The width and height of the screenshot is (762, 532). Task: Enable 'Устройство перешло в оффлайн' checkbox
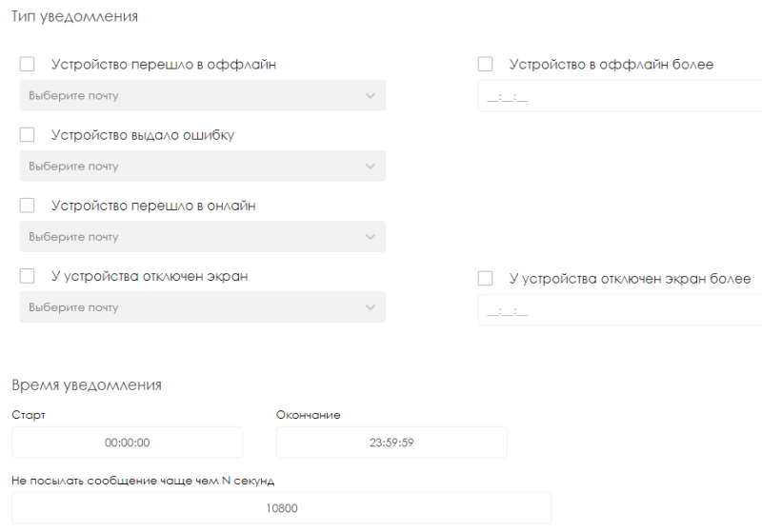point(27,65)
